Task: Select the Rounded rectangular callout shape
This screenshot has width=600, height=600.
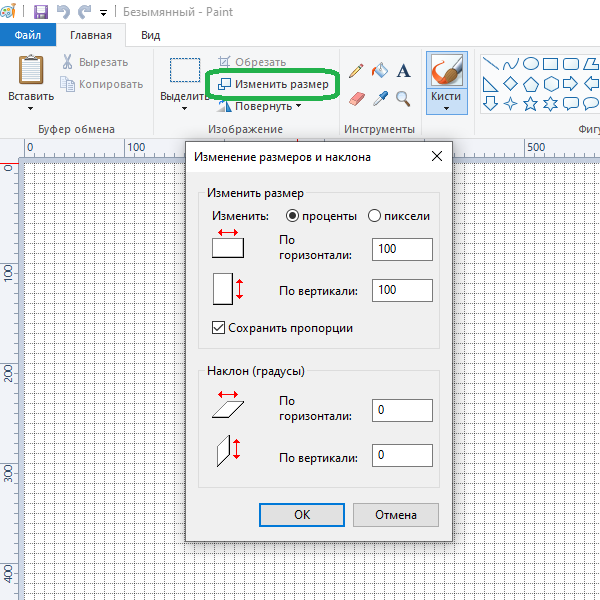Action: (x=571, y=104)
